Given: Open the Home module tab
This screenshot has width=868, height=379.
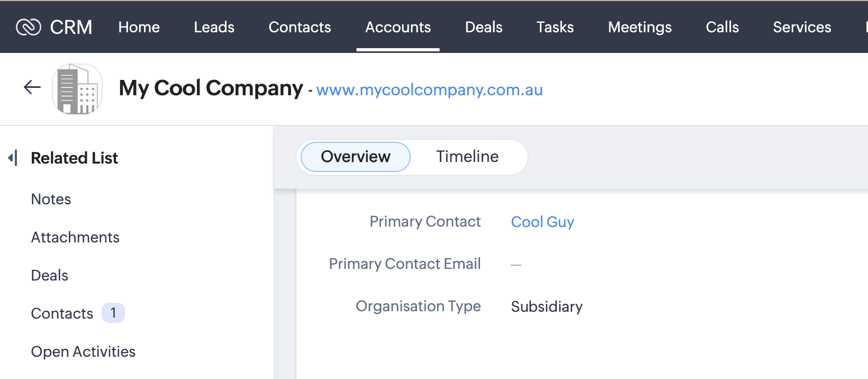Looking at the screenshot, I should (139, 27).
